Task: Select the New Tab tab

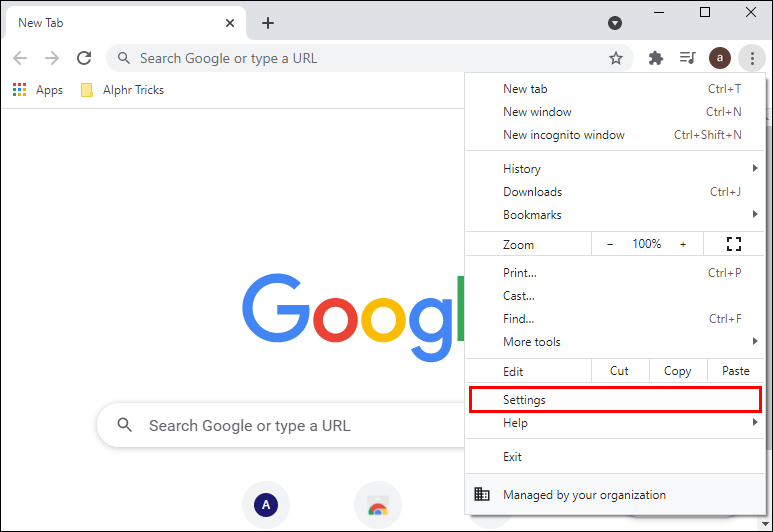Action: coord(125,23)
